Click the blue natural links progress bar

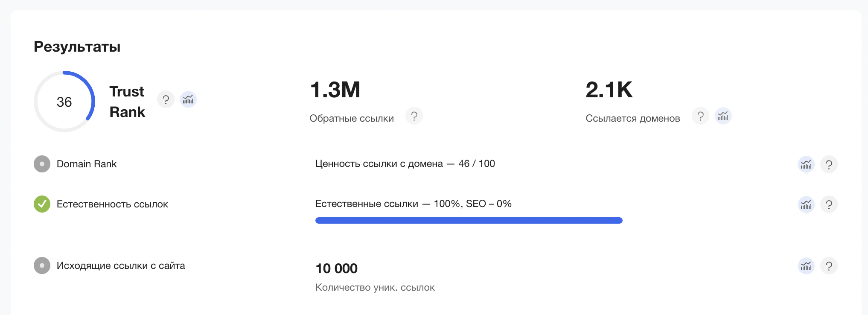click(469, 220)
